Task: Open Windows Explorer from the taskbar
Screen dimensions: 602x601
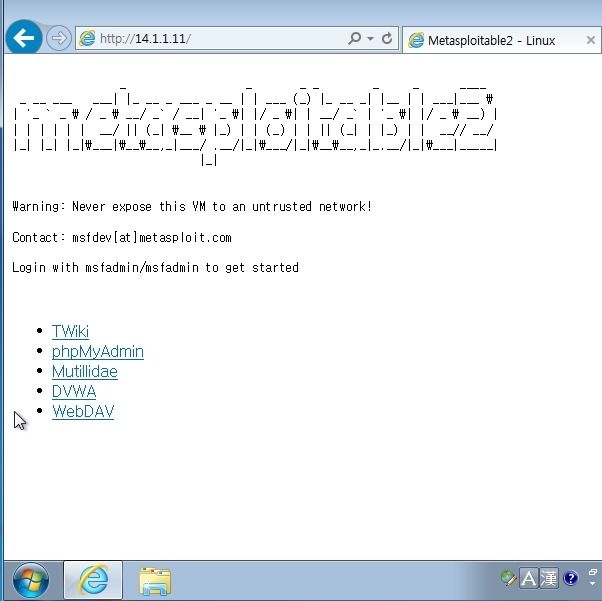Action: (x=155, y=581)
